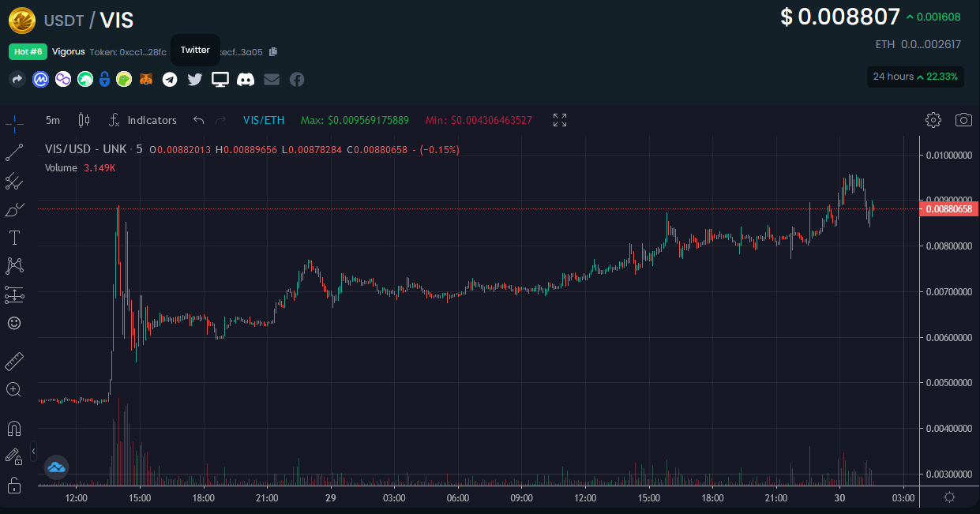Click the Hot #6 badge
Viewport: 980px width, 514px height.
tap(28, 51)
